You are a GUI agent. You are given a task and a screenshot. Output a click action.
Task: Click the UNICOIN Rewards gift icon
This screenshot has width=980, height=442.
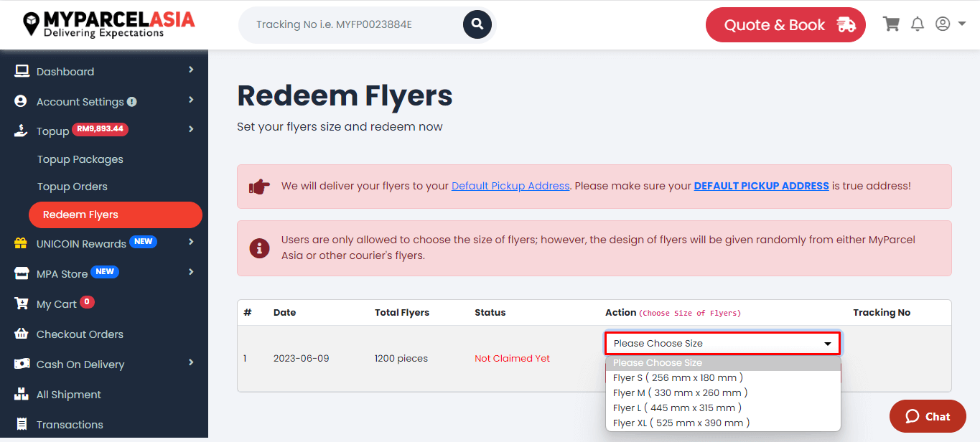[x=21, y=243]
